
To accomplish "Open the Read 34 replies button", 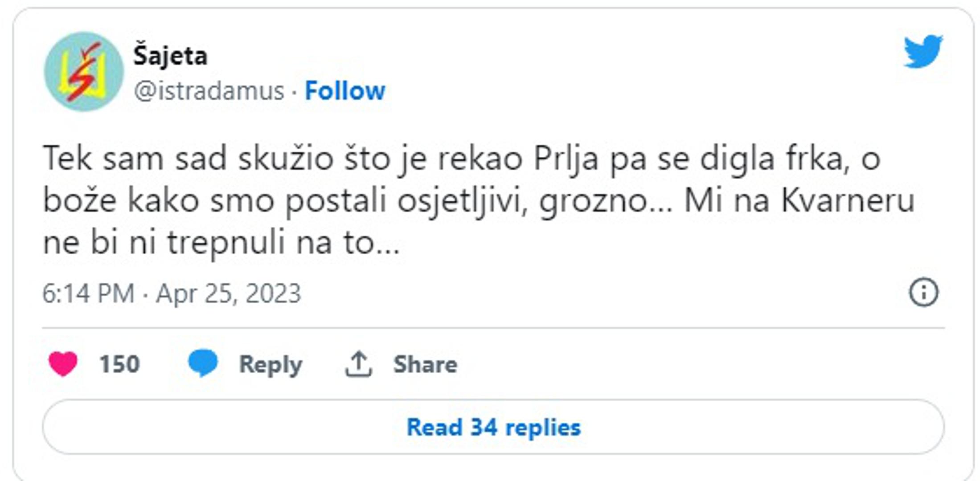I will tap(493, 427).
